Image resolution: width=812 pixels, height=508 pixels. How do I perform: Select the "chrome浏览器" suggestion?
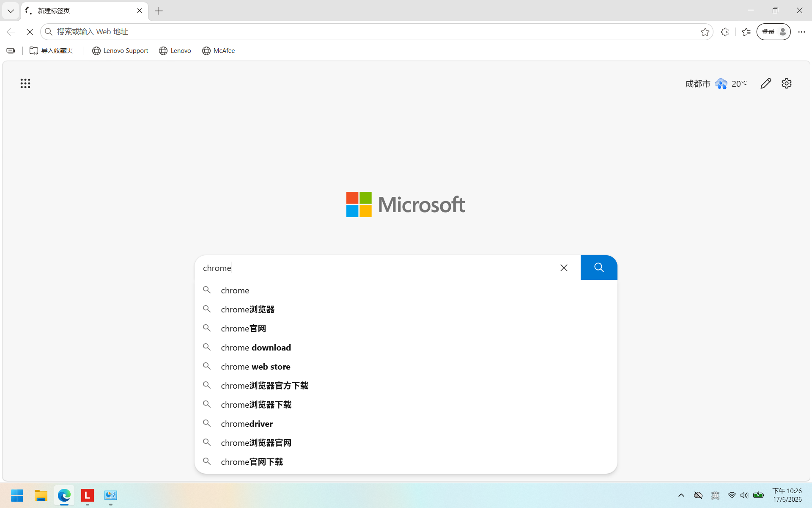point(406,309)
